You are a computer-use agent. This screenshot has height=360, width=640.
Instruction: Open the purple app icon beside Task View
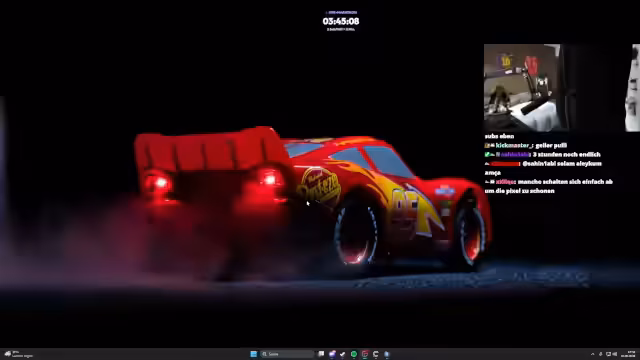[332, 354]
